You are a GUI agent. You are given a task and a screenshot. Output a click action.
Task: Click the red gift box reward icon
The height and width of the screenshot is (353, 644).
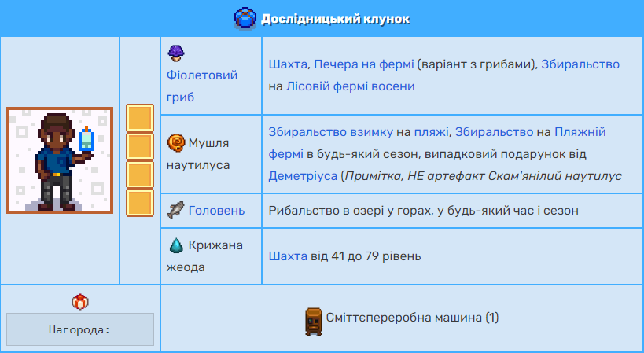click(x=80, y=302)
